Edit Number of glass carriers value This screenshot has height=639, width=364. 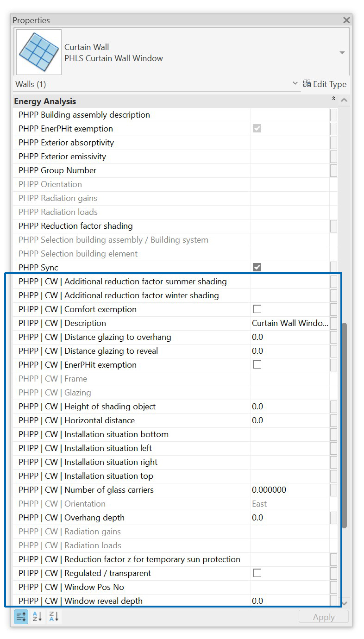click(290, 490)
